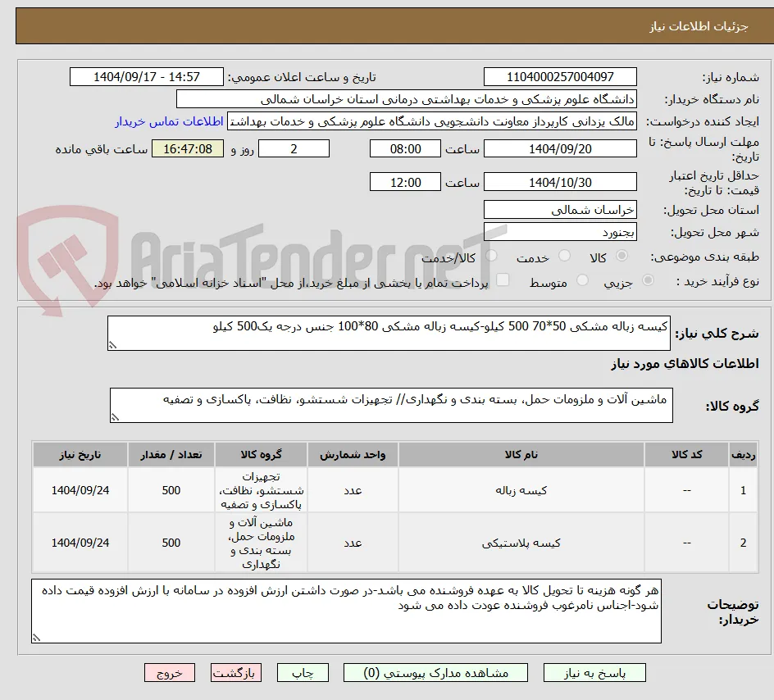Click the page header جزئیات اطلاعات نیاز
The height and width of the screenshot is (700, 774).
[698, 26]
